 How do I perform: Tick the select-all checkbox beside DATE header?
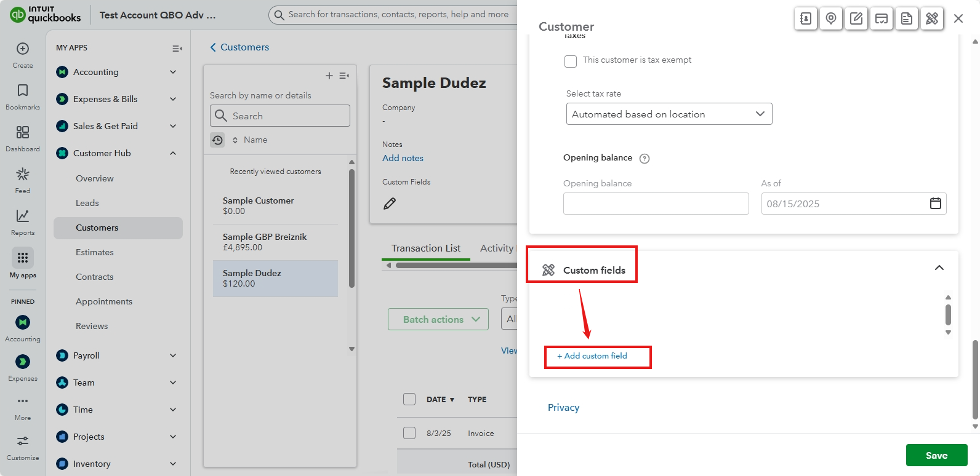coord(409,399)
